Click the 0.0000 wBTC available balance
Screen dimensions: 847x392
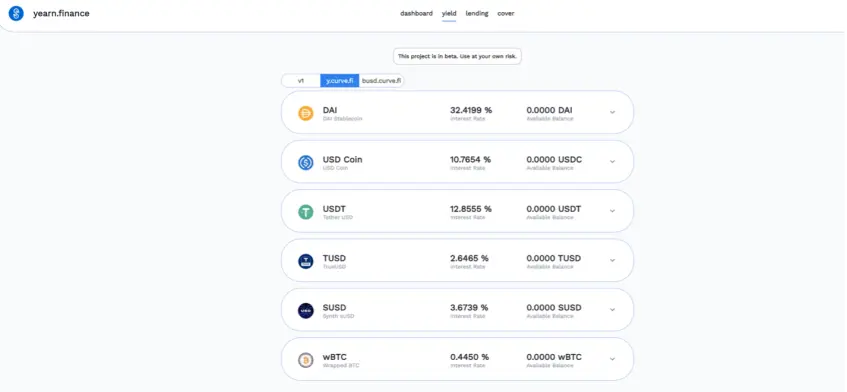tap(554, 357)
